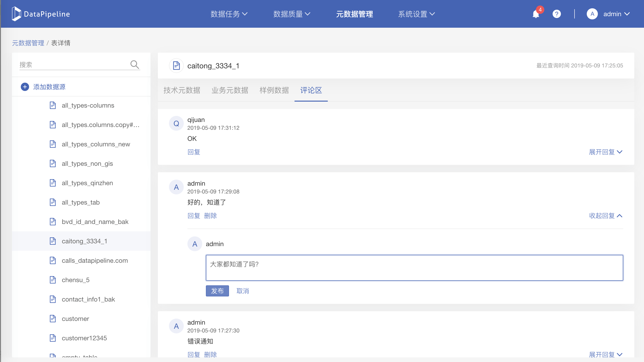The width and height of the screenshot is (644, 362).
Task: Click qijuan's Q avatar icon
Action: [x=176, y=123]
